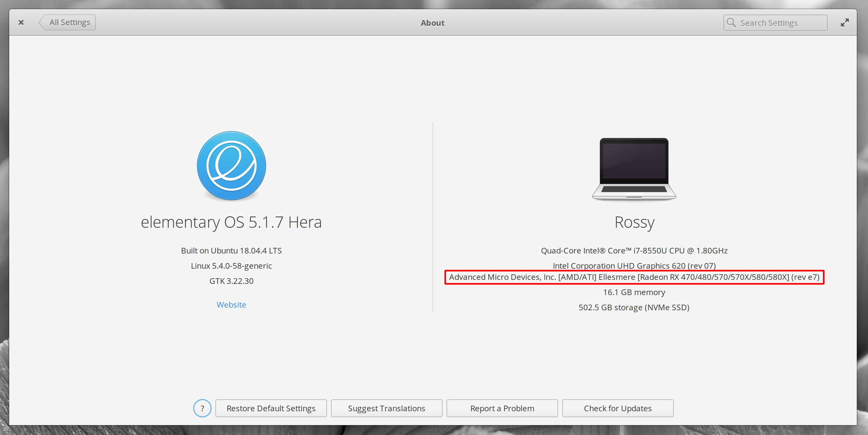Click the Search Settings field
Image resolution: width=868 pixels, height=435 pixels.
(775, 23)
